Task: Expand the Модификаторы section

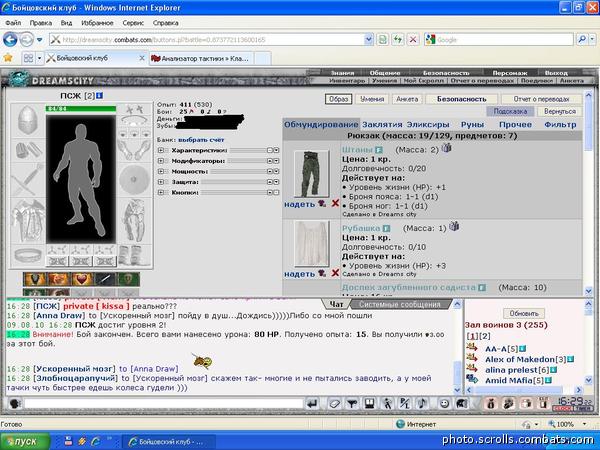Action: (161, 161)
